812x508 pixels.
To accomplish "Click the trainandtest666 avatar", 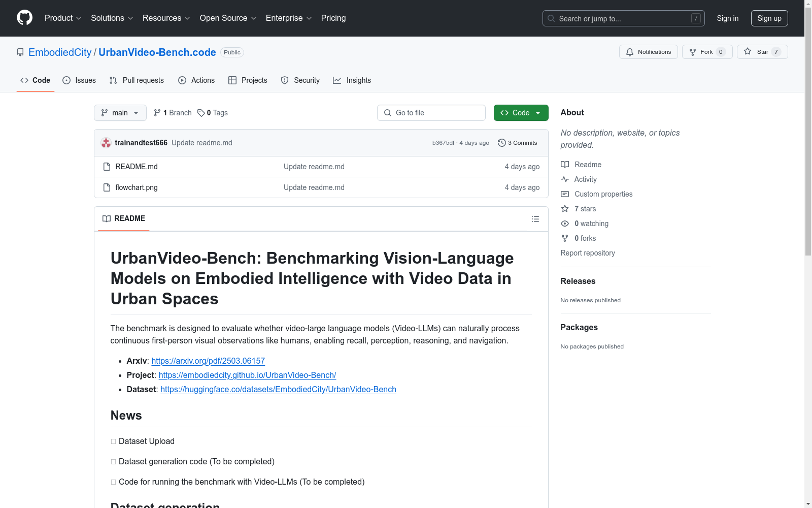I will tap(106, 143).
